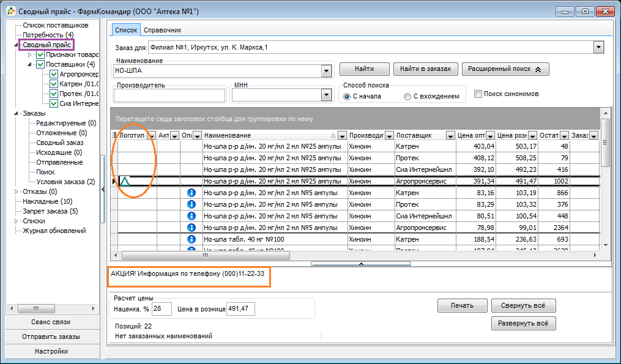
Task: Select the С вхождением radio button
Action: coord(407,96)
